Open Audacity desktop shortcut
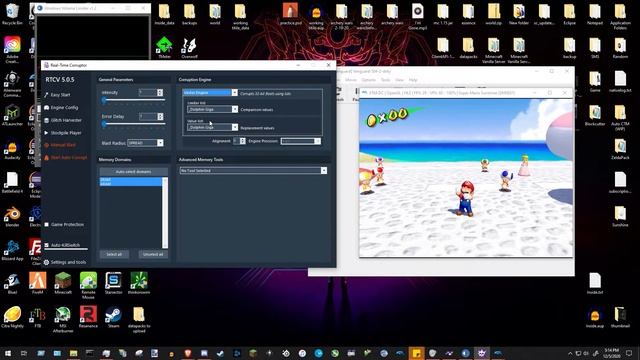Image resolution: width=640 pixels, height=360 pixels. [12, 150]
